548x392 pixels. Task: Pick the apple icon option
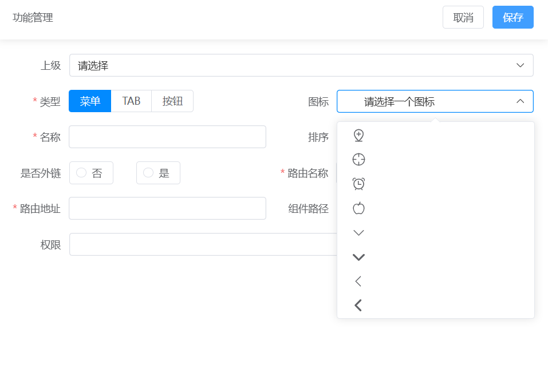[358, 208]
